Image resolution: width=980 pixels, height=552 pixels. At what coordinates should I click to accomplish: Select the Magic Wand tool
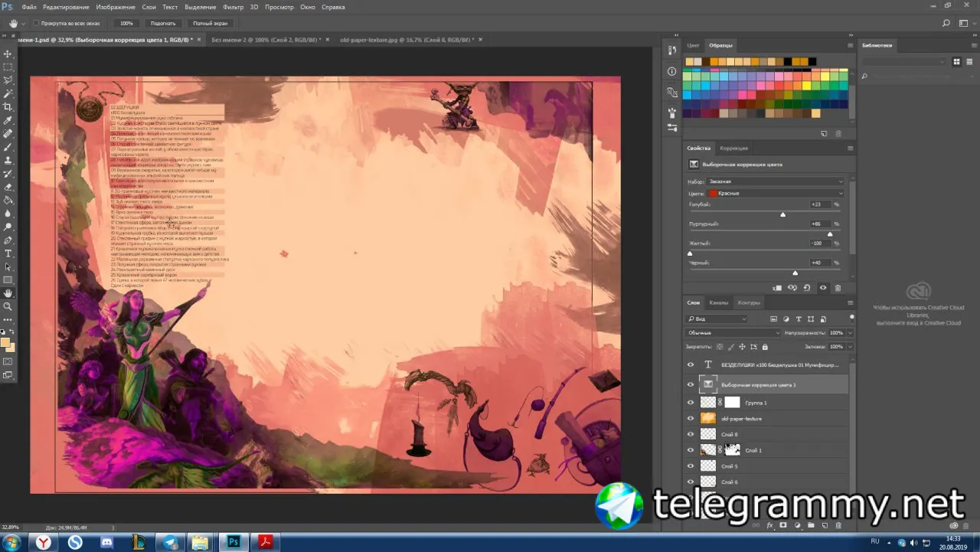click(x=8, y=93)
